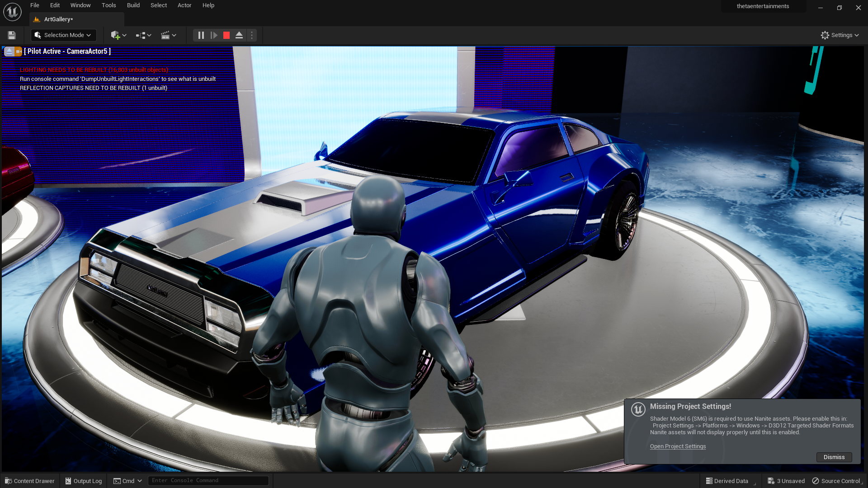Expand the Settings gear dropdown
Screen dimensions: 868x488
tap(840, 35)
